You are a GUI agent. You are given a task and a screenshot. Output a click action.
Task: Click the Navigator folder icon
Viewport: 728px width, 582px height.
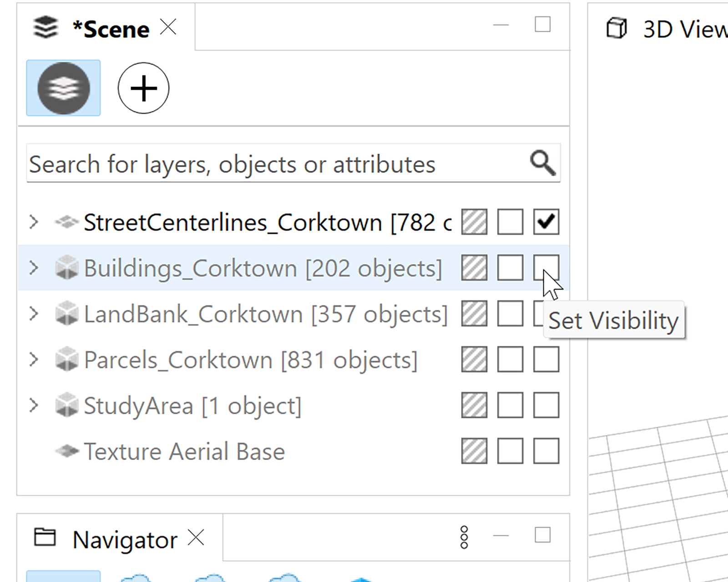pos(45,537)
